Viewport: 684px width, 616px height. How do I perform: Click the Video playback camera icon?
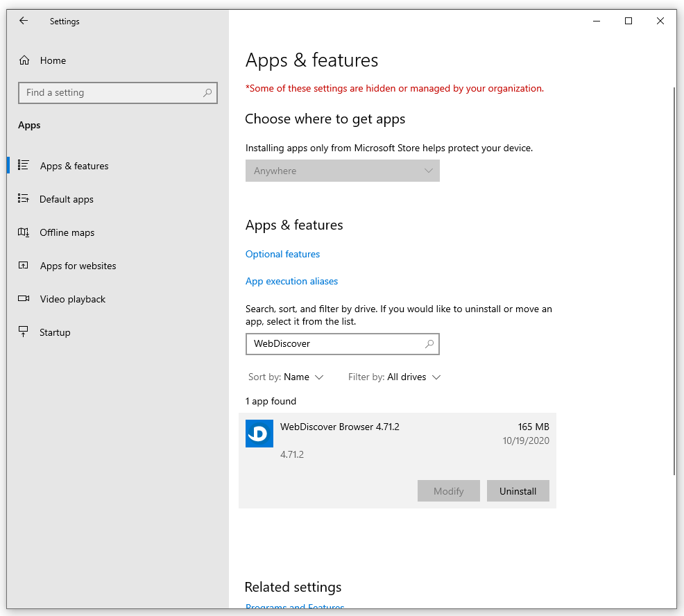[x=24, y=299]
